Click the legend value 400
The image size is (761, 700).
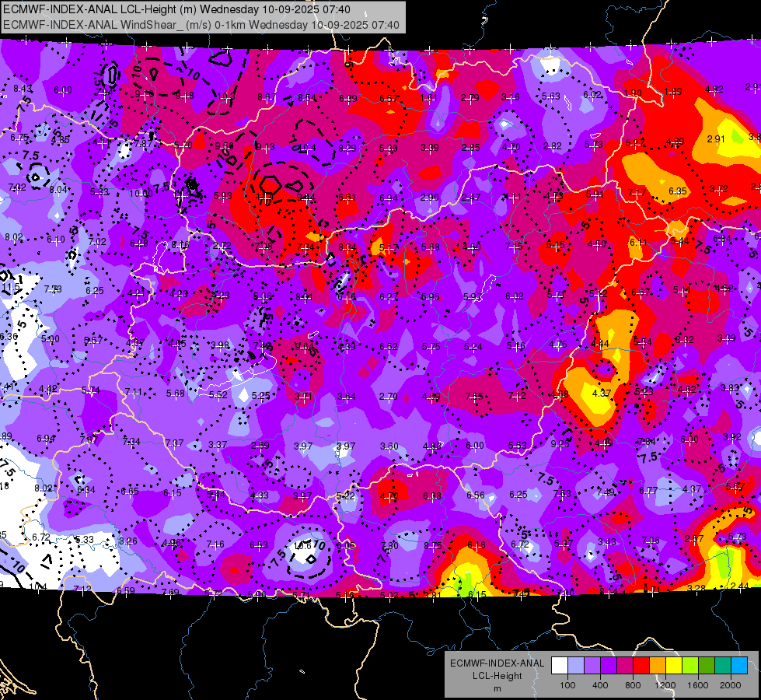[600, 685]
